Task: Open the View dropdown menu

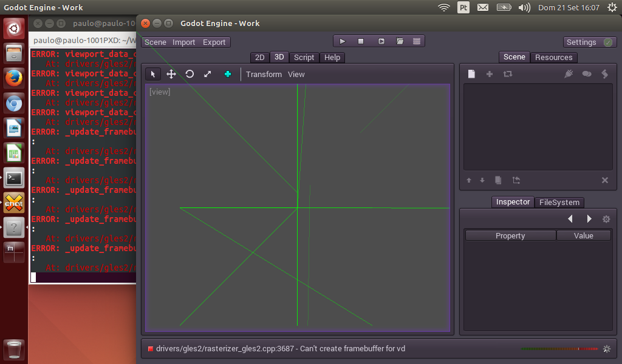Action: click(x=296, y=75)
